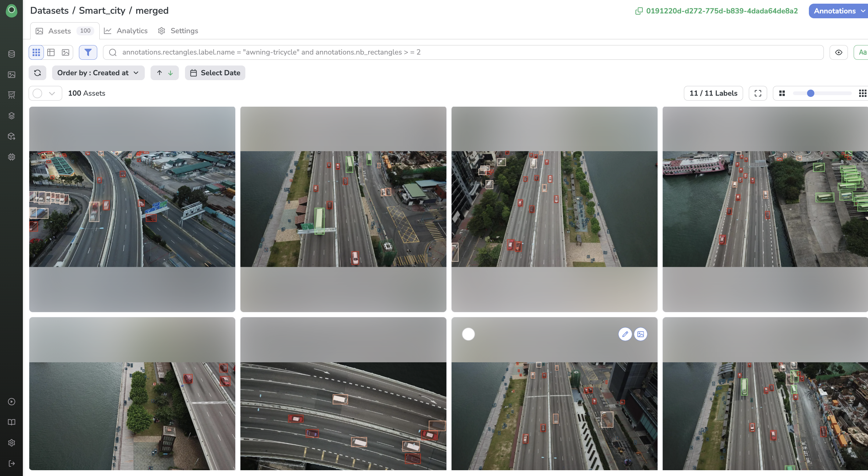This screenshot has width=868, height=476.
Task: Click the image/media view icon
Action: (x=66, y=52)
